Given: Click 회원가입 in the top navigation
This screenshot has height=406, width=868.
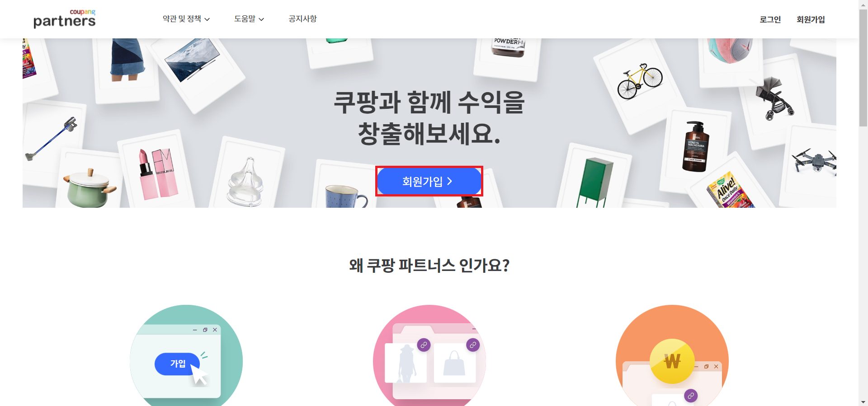Looking at the screenshot, I should 811,19.
